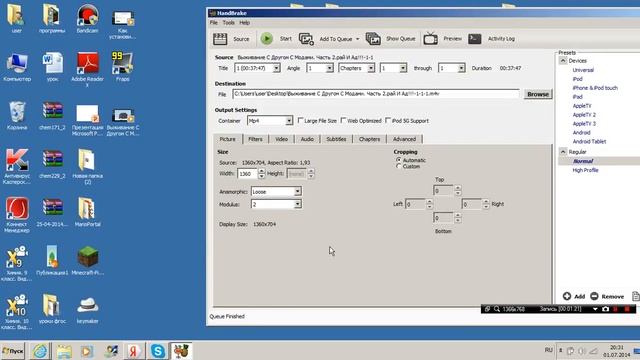This screenshot has width=640, height=360.
Task: Switch to the Chapters tab
Action: 369,139
